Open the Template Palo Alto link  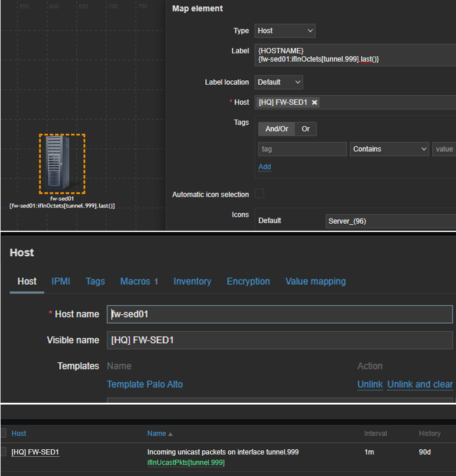[x=145, y=384]
